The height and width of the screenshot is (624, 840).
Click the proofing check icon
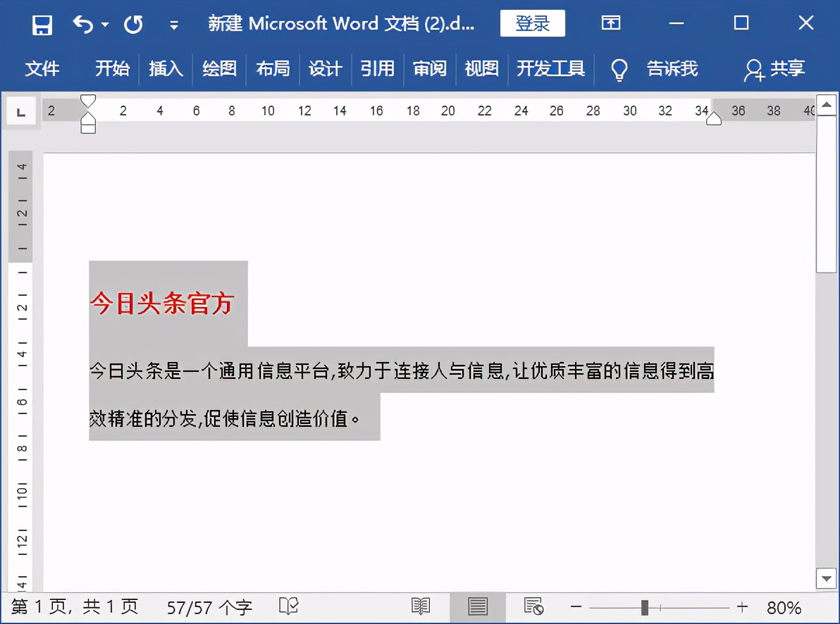(x=289, y=606)
